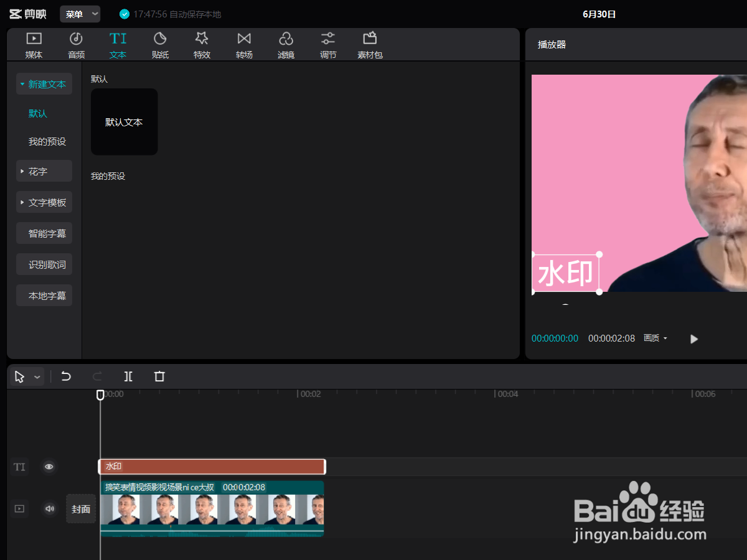This screenshot has height=560, width=747.
Task: Click the 默认 heading above the thumbnail
Action: coord(99,79)
